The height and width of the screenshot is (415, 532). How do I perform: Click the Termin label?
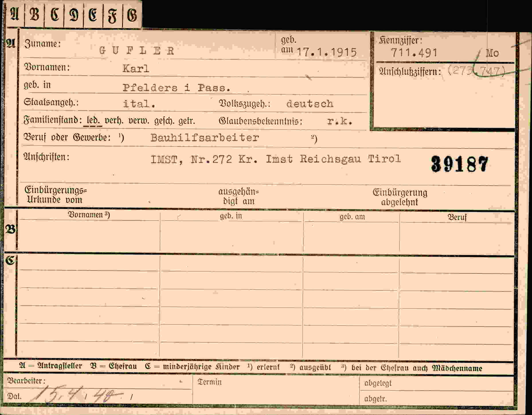coord(209,382)
